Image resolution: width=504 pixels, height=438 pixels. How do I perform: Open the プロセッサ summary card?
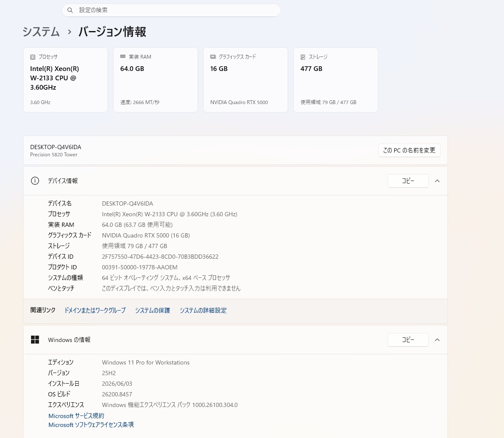click(65, 80)
